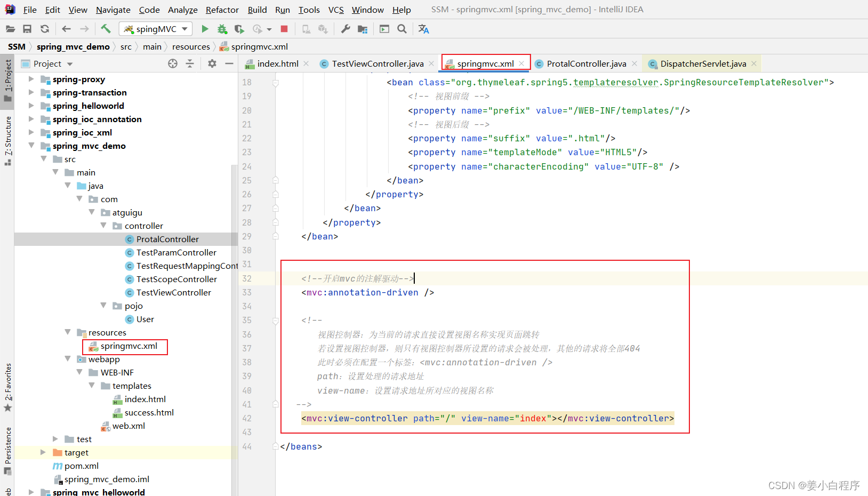This screenshot has height=496, width=868.
Task: Run spingMVC with the green play icon
Action: pyautogui.click(x=205, y=29)
